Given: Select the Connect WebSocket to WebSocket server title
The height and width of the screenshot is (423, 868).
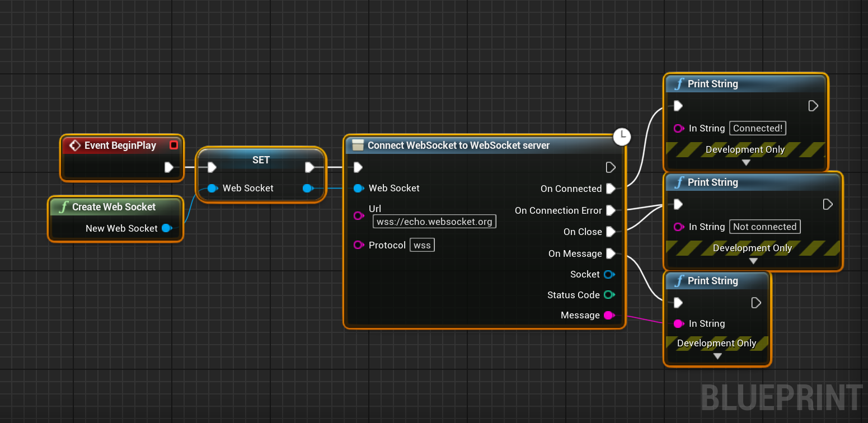Looking at the screenshot, I should tap(458, 145).
